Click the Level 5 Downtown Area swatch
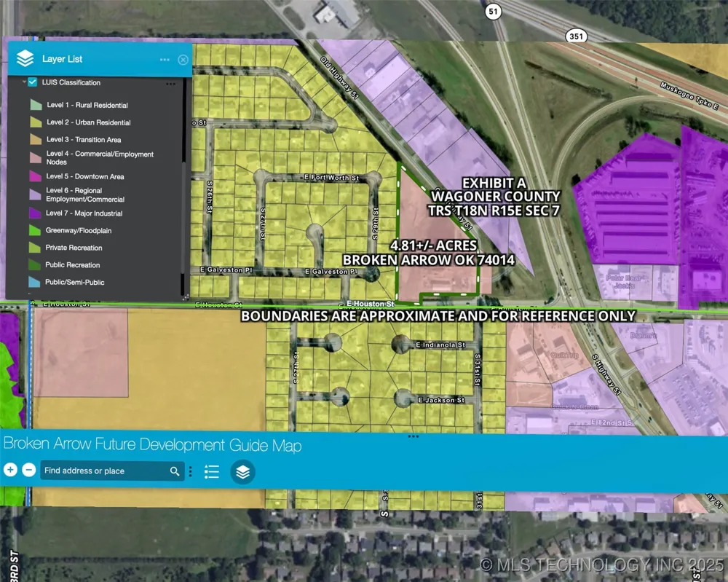The height and width of the screenshot is (582, 728). point(36,176)
